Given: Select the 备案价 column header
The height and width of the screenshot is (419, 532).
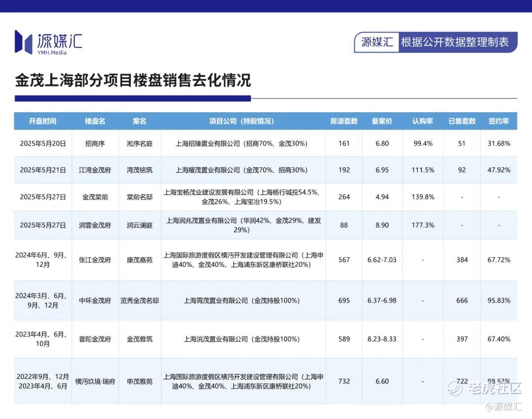Looking at the screenshot, I should pos(382,121).
